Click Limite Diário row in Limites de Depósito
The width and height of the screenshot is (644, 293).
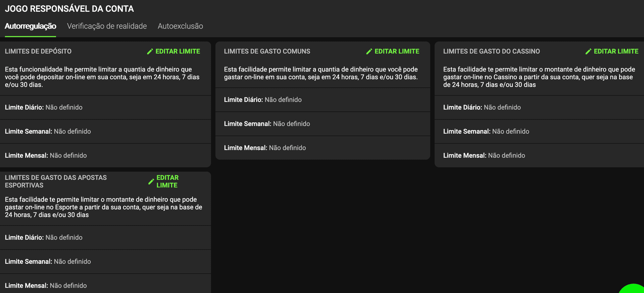pyautogui.click(x=105, y=107)
